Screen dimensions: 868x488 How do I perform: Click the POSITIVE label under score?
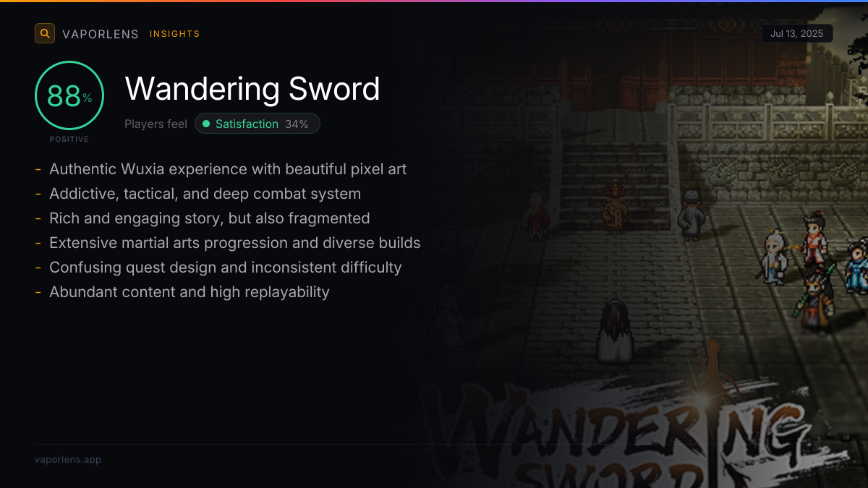click(x=69, y=140)
